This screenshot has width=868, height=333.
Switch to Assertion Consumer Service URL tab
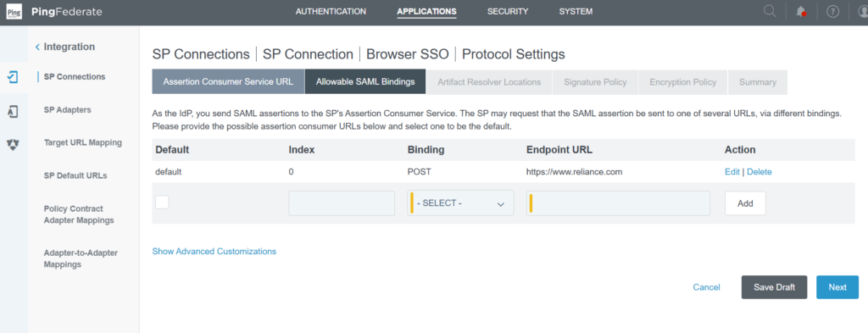228,82
